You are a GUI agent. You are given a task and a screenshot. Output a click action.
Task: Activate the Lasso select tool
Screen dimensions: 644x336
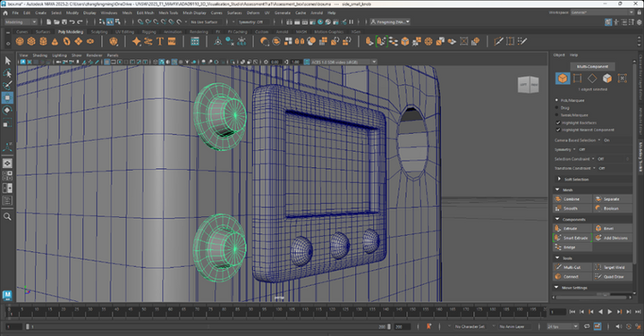pos(7,73)
